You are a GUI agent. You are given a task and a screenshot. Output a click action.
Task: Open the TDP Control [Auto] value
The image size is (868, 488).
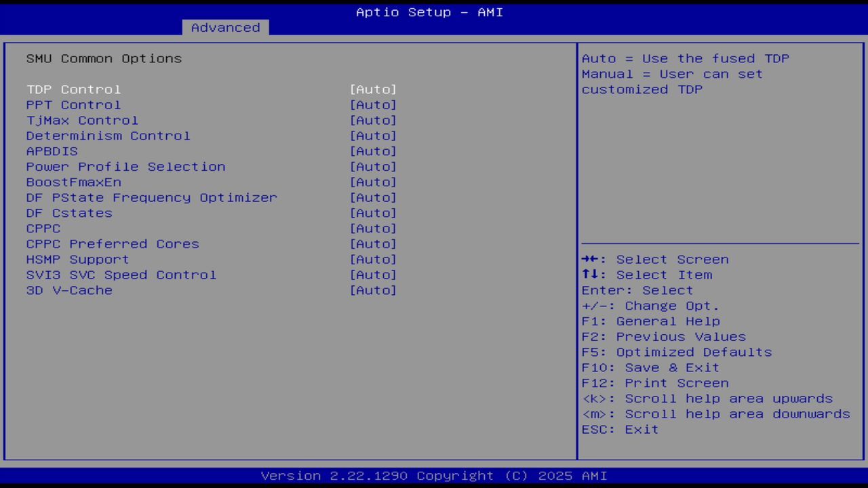(x=373, y=89)
